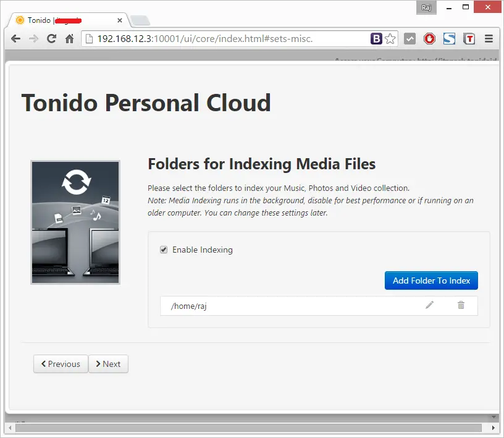The width and height of the screenshot is (504, 438).
Task: Maximize the browser window
Action: pyautogui.click(x=466, y=7)
